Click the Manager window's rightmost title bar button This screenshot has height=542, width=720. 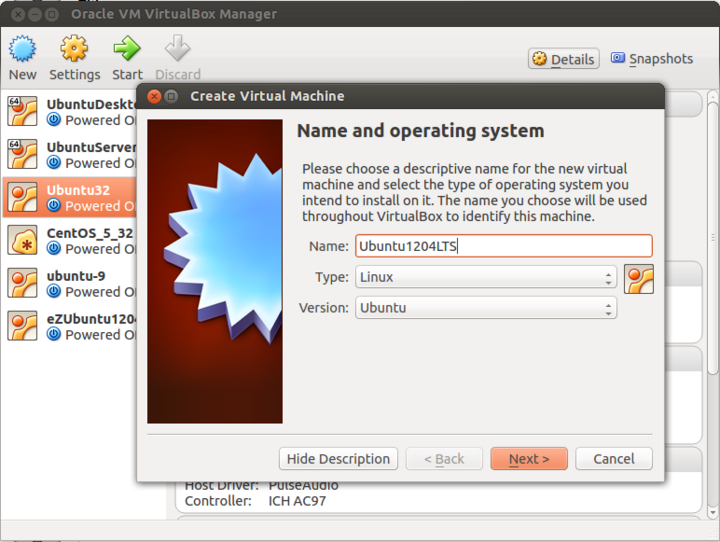click(x=52, y=15)
